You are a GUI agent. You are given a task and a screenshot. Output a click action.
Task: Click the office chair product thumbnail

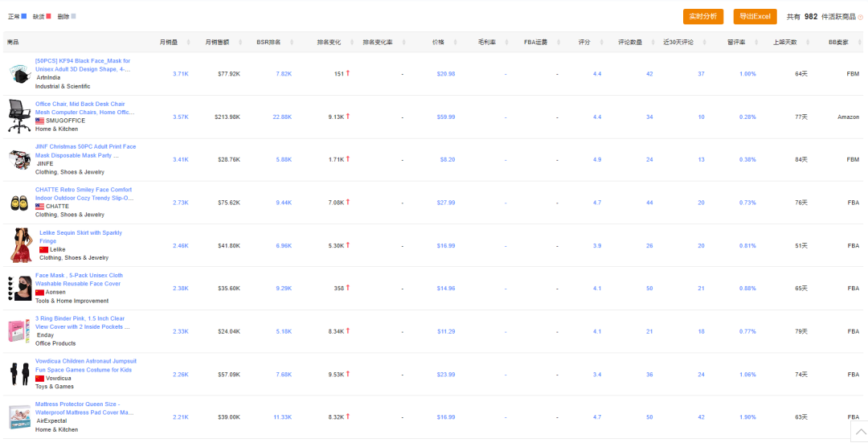click(x=19, y=117)
